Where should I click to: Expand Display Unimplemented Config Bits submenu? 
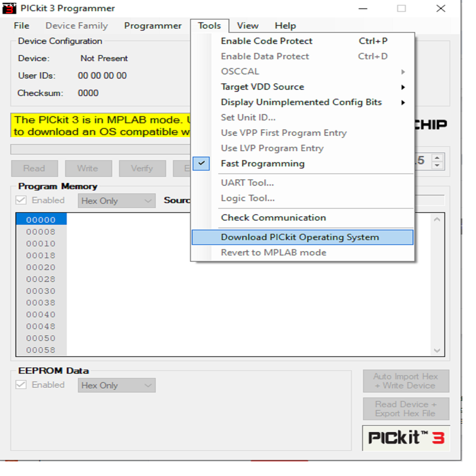coord(302,102)
